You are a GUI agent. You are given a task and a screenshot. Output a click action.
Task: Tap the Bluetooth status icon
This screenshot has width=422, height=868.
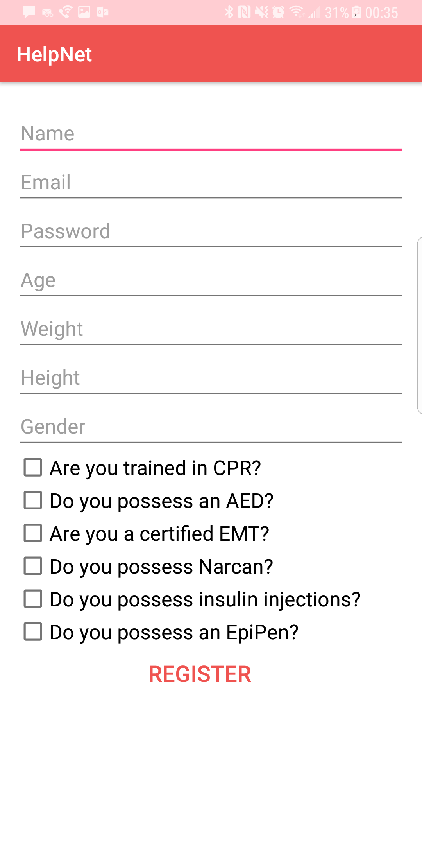click(x=229, y=13)
